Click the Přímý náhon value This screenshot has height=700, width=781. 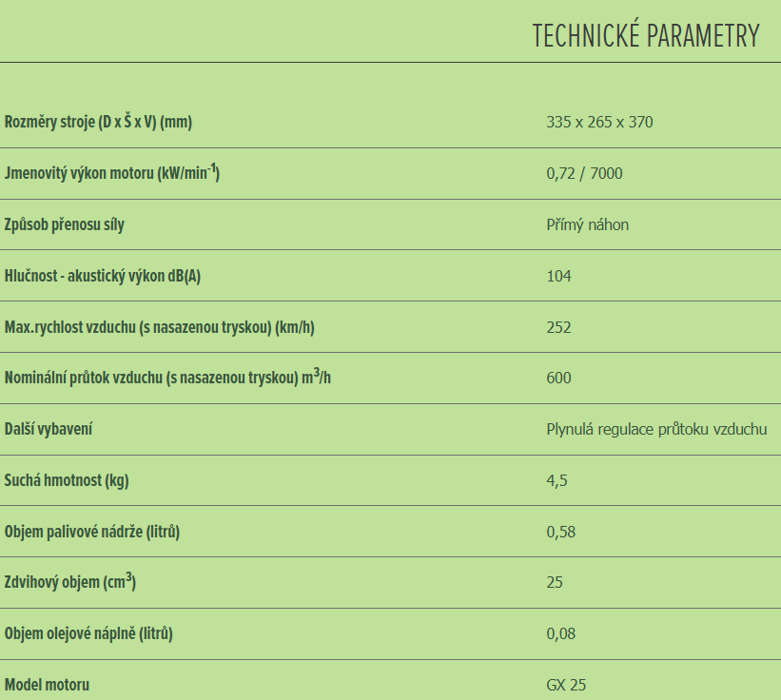click(x=587, y=224)
